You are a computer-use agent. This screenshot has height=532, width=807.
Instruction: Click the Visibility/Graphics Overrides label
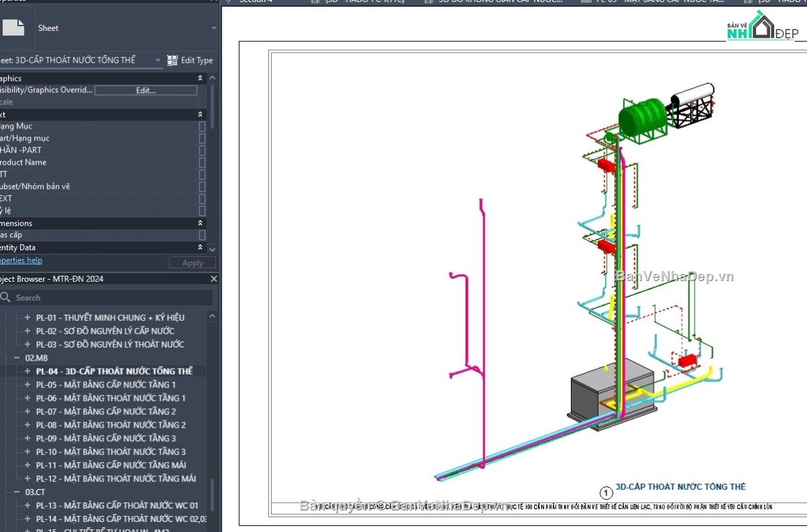46,90
